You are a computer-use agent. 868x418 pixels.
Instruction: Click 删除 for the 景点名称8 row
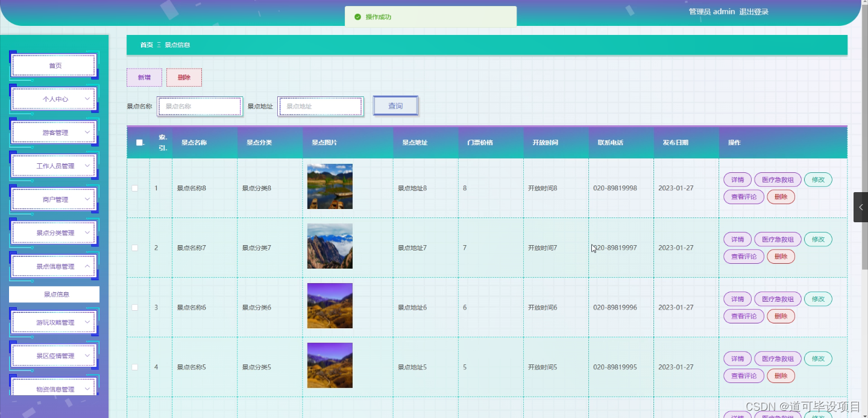coord(781,197)
